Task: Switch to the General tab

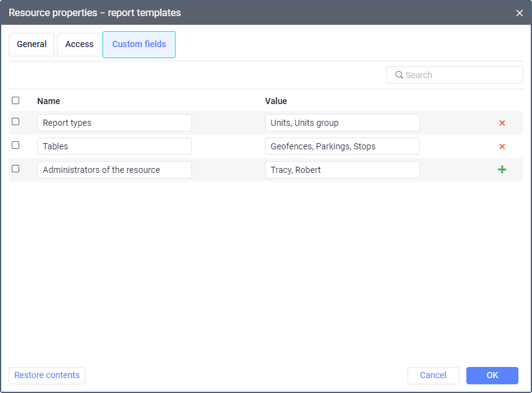Action: coord(32,45)
